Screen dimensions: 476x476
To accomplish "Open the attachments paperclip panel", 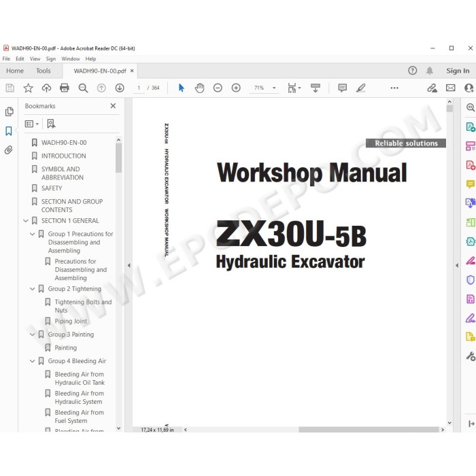I will coord(8,150).
